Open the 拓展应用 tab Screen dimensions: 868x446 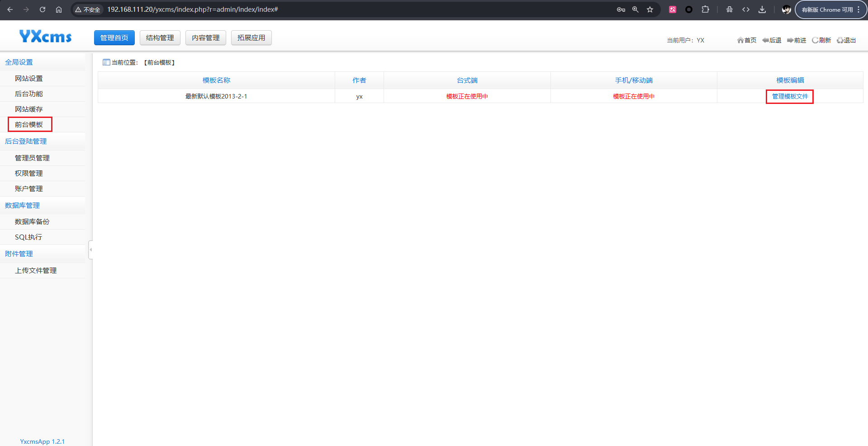point(251,38)
